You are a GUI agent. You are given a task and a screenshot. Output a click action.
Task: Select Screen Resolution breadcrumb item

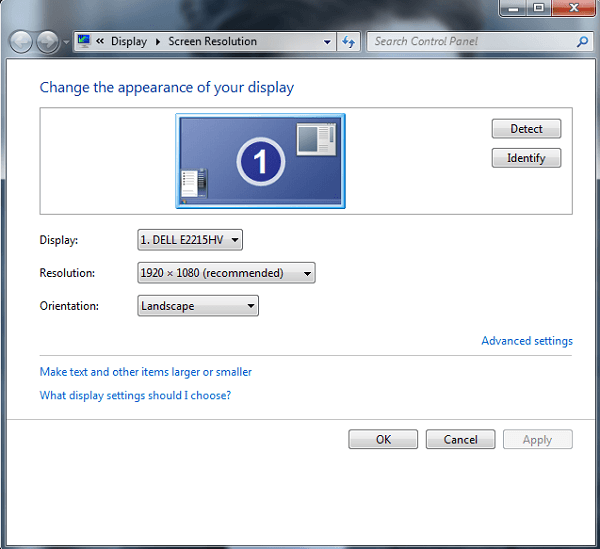point(212,42)
